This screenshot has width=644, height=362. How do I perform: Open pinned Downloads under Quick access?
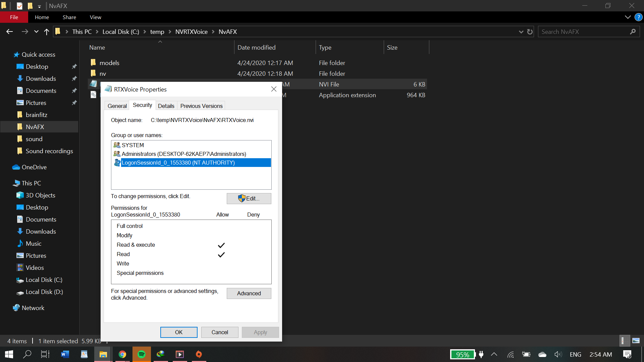[41, 78]
